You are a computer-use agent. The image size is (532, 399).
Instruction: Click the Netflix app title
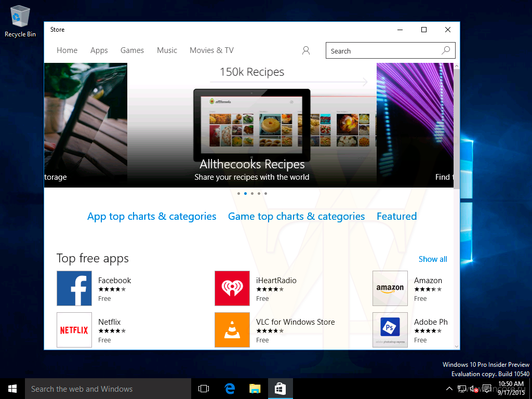coord(109,322)
